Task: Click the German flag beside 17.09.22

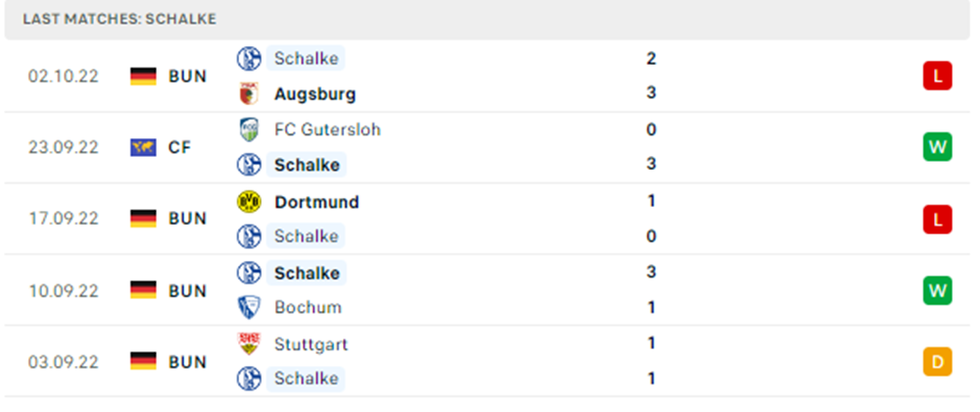Action: click(143, 219)
